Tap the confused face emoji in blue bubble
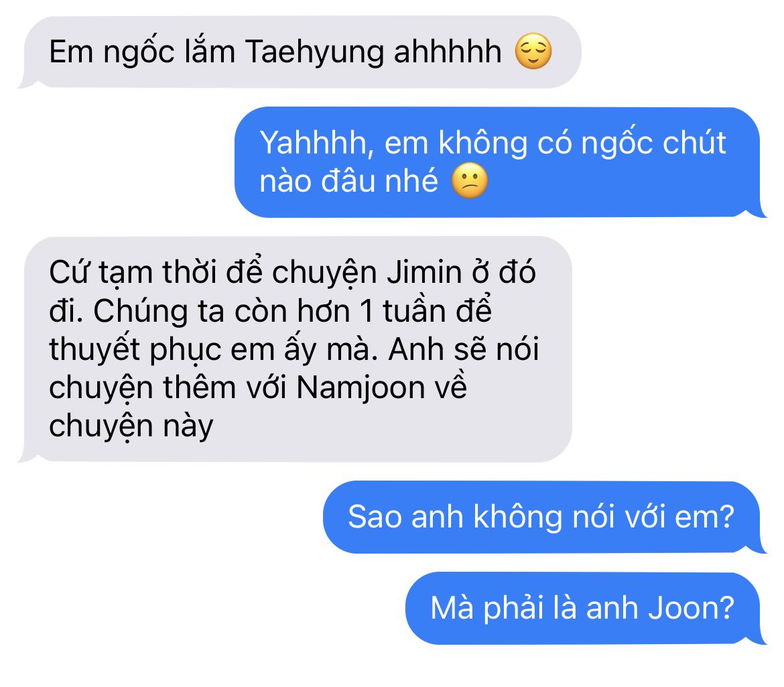Viewport: 784px width, 687px height. click(x=470, y=180)
